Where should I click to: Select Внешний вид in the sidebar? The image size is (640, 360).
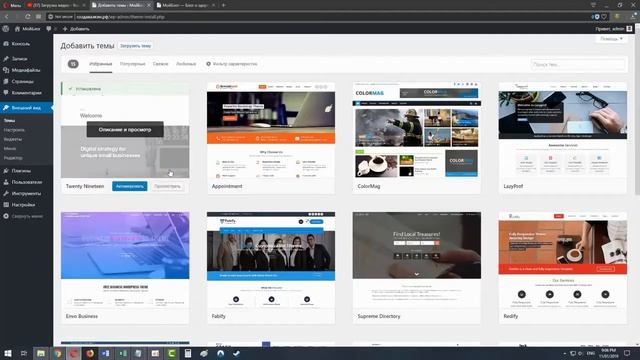tap(26, 108)
